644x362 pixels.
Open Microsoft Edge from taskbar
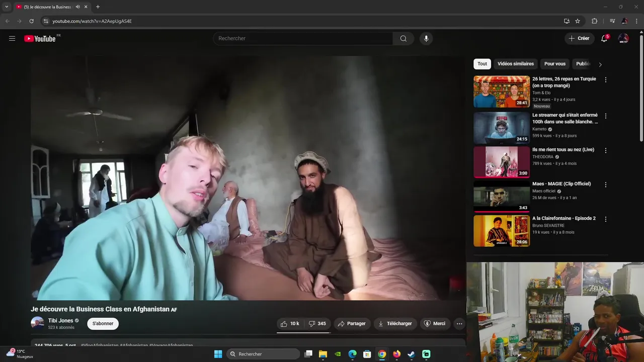click(x=353, y=354)
